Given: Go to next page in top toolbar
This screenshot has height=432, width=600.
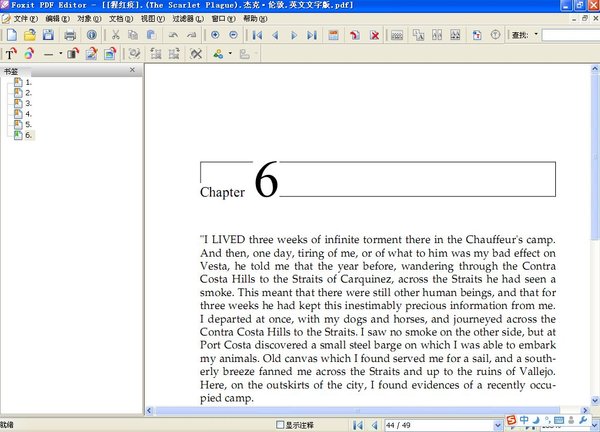Looking at the screenshot, I should 293,35.
